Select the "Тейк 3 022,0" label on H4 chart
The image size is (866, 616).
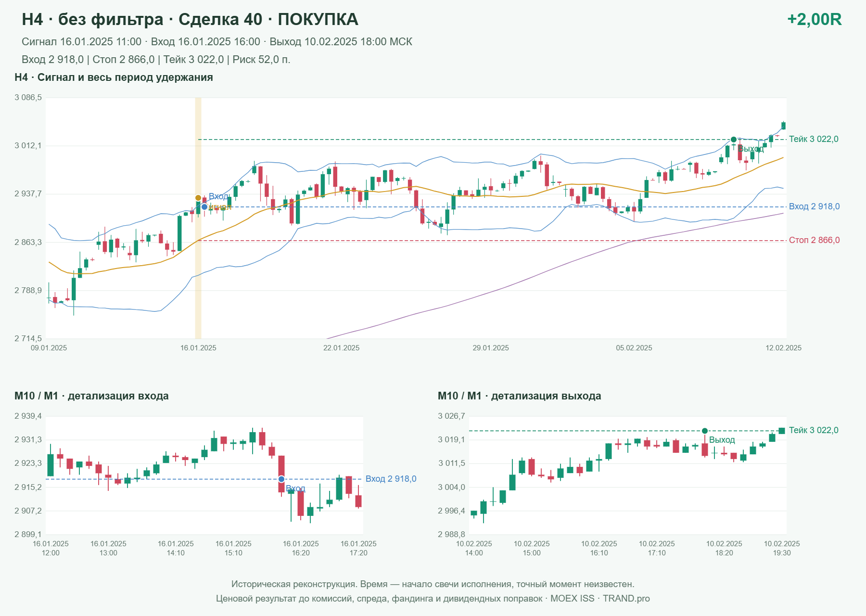coord(814,139)
